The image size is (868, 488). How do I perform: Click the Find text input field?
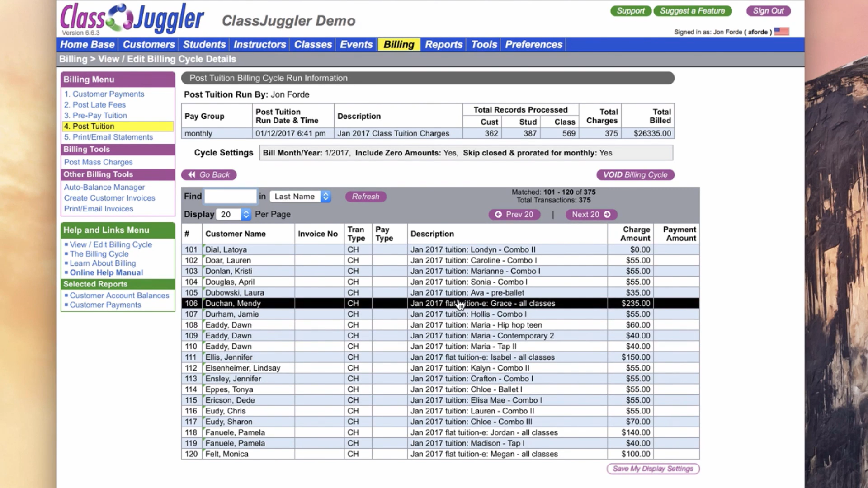[x=231, y=197]
